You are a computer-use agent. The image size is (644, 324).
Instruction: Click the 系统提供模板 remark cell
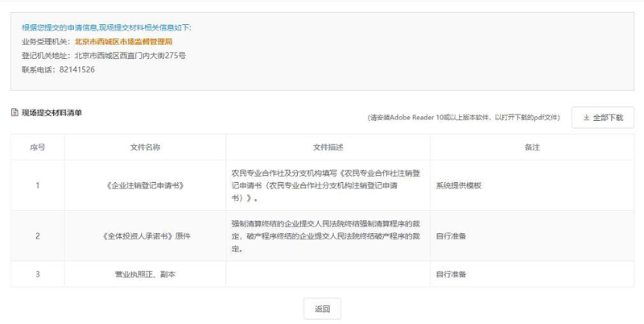[x=458, y=185]
